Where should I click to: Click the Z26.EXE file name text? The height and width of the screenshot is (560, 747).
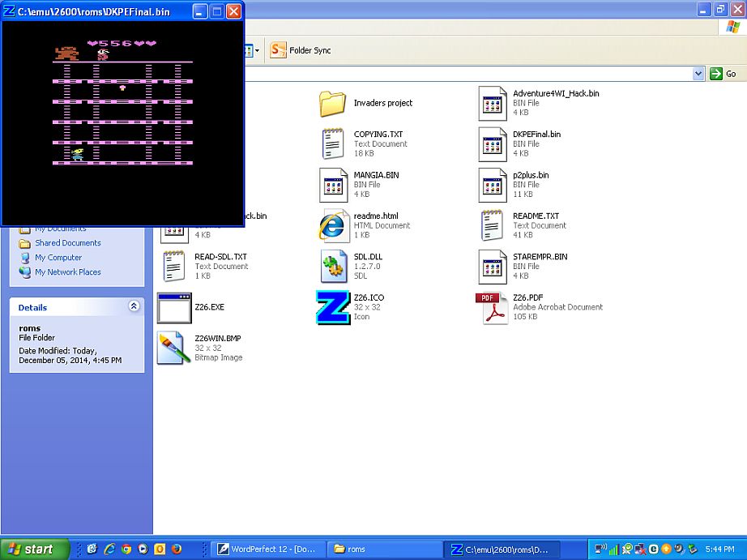click(x=210, y=307)
